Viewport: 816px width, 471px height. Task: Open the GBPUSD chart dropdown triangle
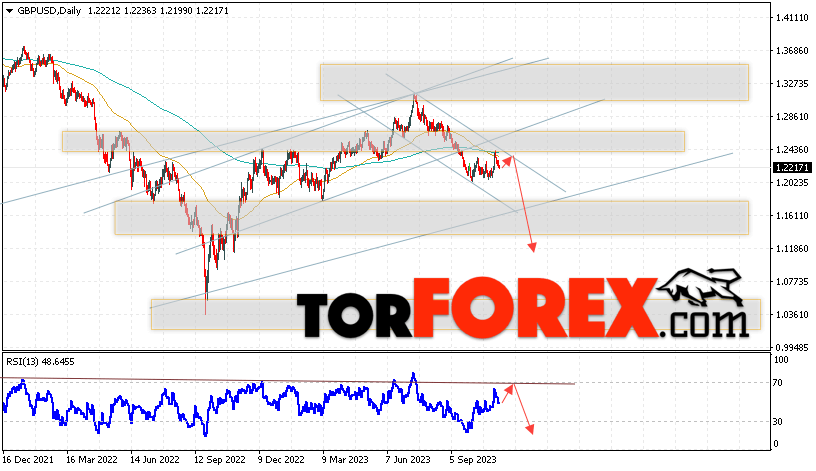[x=9, y=11]
